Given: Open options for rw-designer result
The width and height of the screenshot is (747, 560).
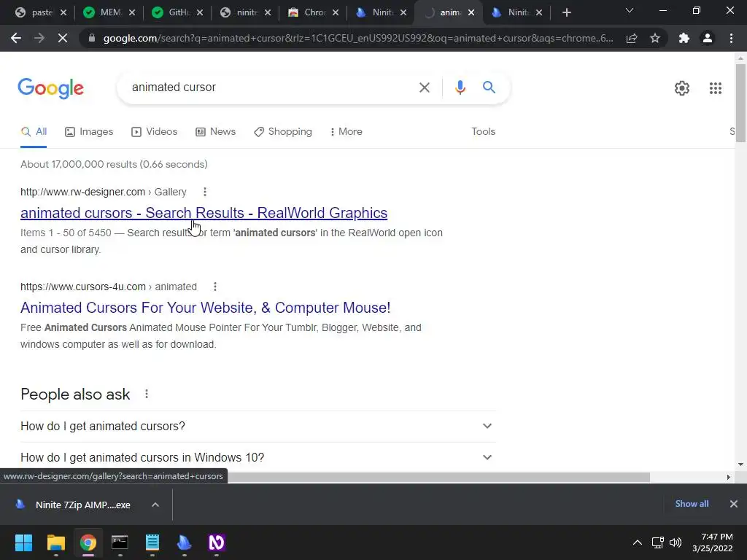Looking at the screenshot, I should coord(205,192).
